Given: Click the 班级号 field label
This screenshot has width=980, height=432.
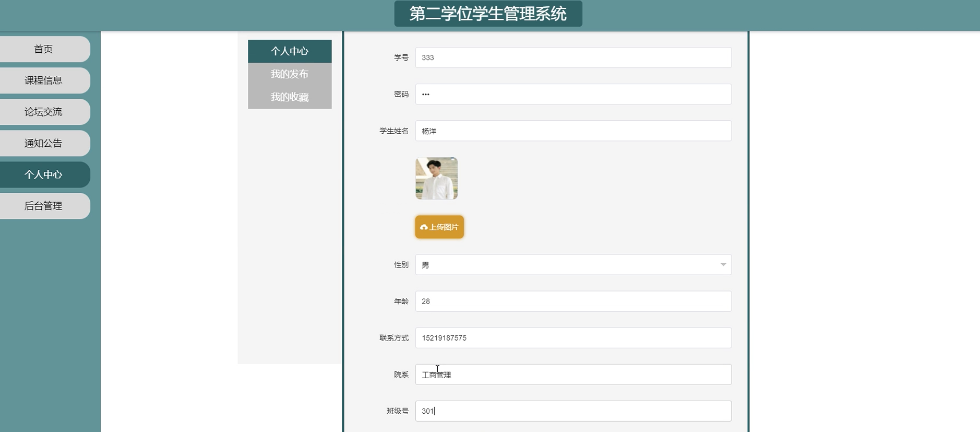Looking at the screenshot, I should [398, 411].
